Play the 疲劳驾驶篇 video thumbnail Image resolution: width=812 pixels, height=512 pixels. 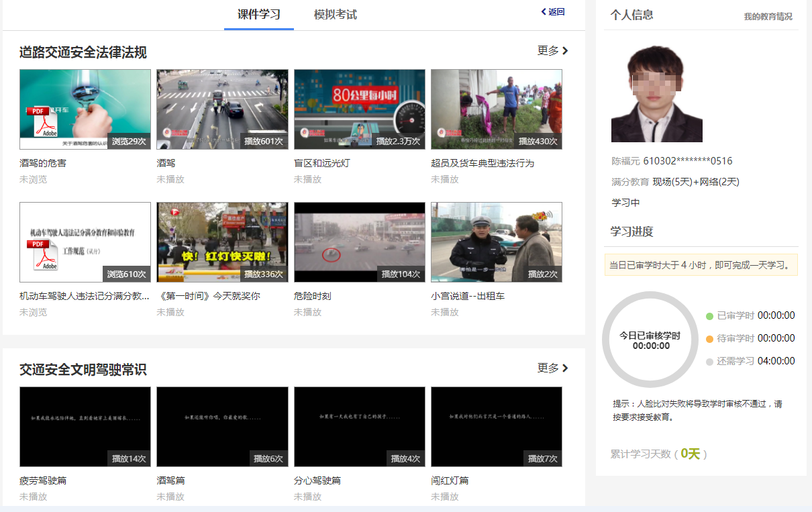pyautogui.click(x=85, y=426)
